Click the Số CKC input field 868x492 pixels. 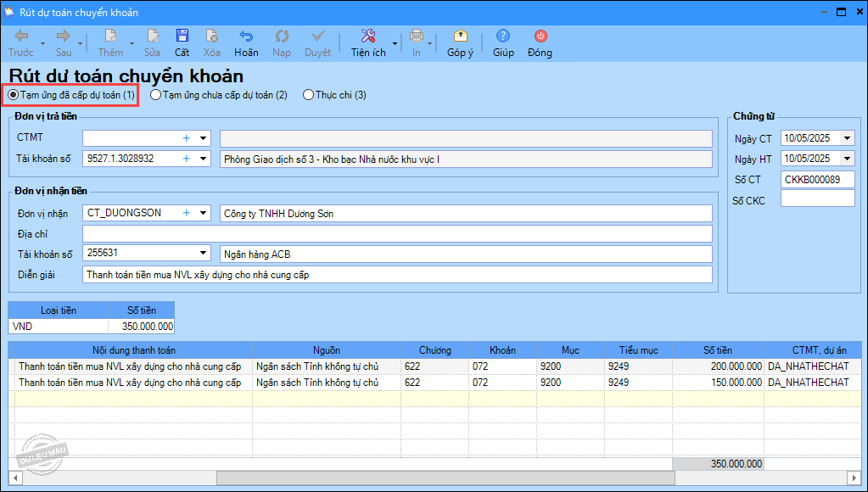click(x=817, y=198)
